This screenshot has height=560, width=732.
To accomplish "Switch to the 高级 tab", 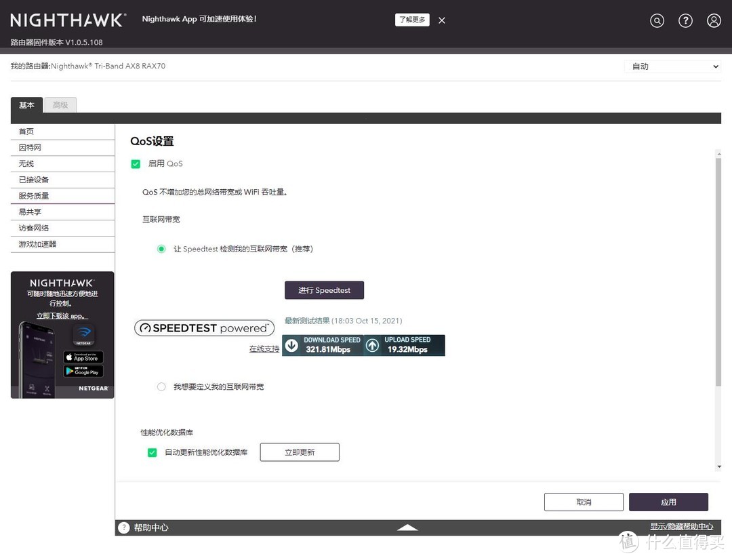I will (60, 105).
